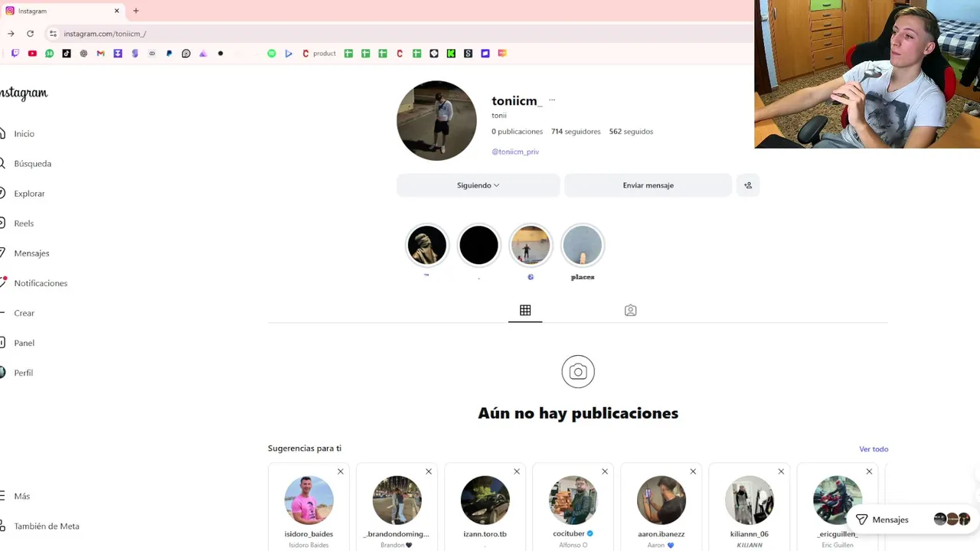Open Panel in the sidebar

(17, 343)
